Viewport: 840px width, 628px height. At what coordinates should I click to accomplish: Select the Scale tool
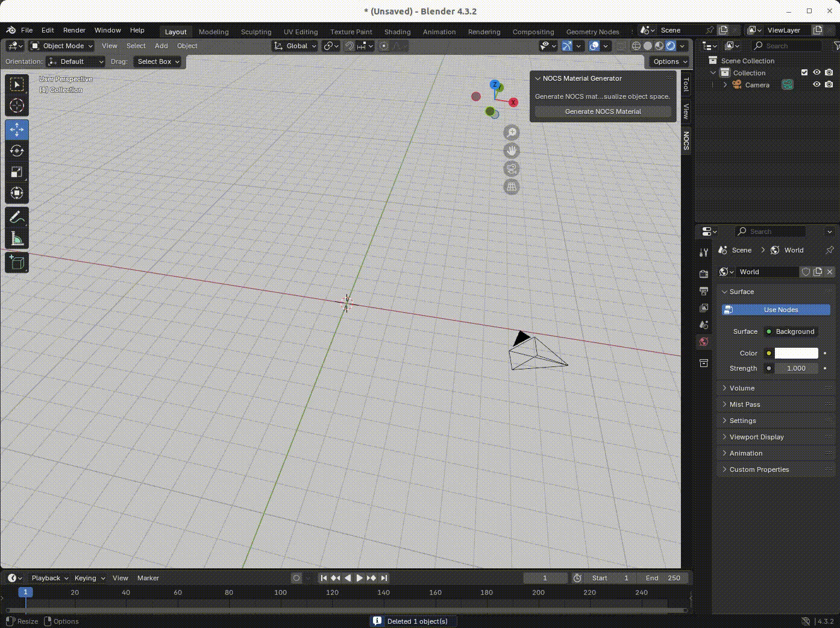(x=17, y=172)
